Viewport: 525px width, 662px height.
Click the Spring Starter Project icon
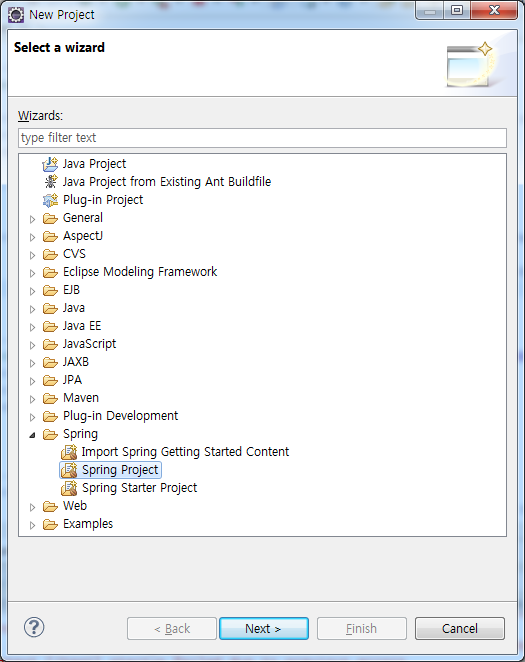point(69,488)
